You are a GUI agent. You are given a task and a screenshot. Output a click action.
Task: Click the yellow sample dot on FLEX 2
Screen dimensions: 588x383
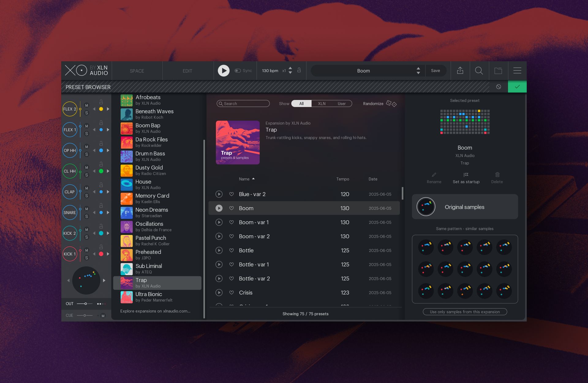point(101,109)
